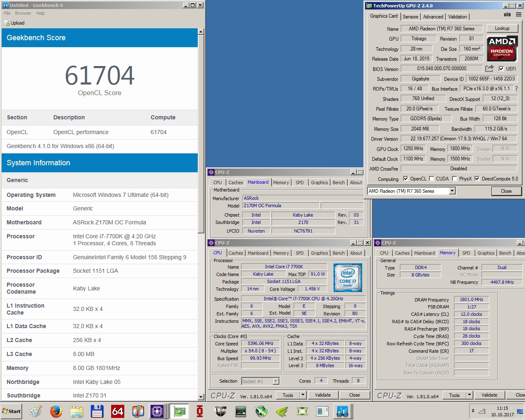Switch to the Sensors tab in GPU-Z
The height and width of the screenshot is (420, 525).
pos(410,17)
